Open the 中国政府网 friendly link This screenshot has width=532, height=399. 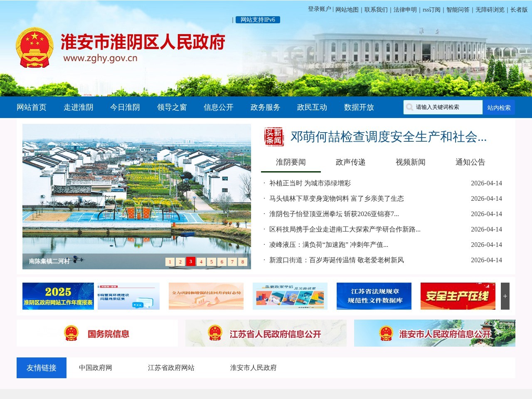pos(96,368)
